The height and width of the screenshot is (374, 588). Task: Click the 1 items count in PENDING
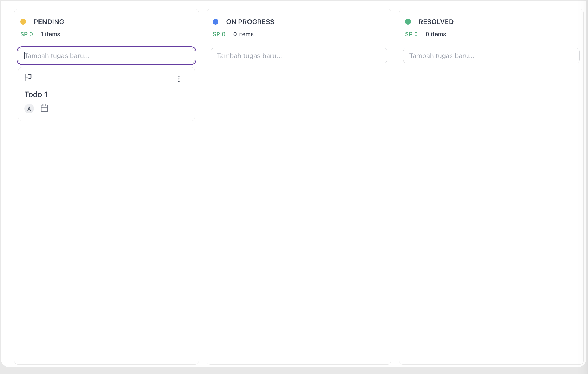51,34
